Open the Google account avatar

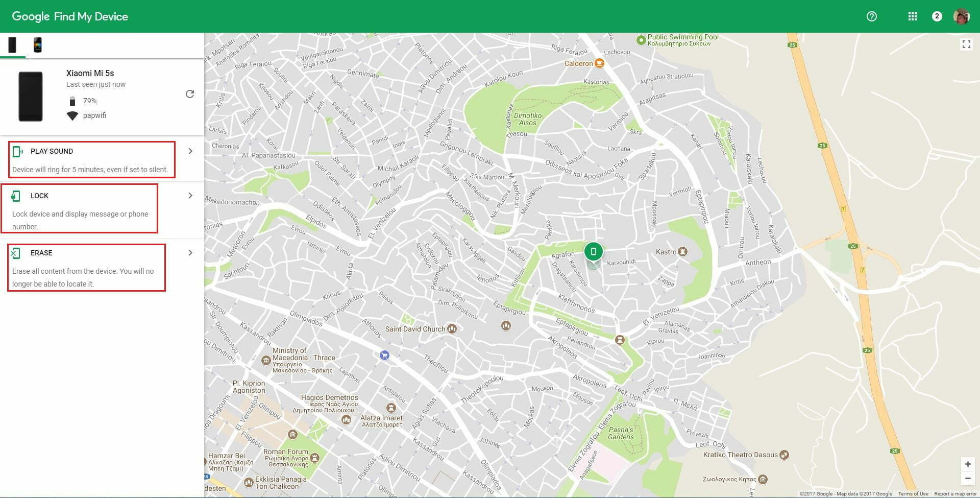(x=962, y=16)
